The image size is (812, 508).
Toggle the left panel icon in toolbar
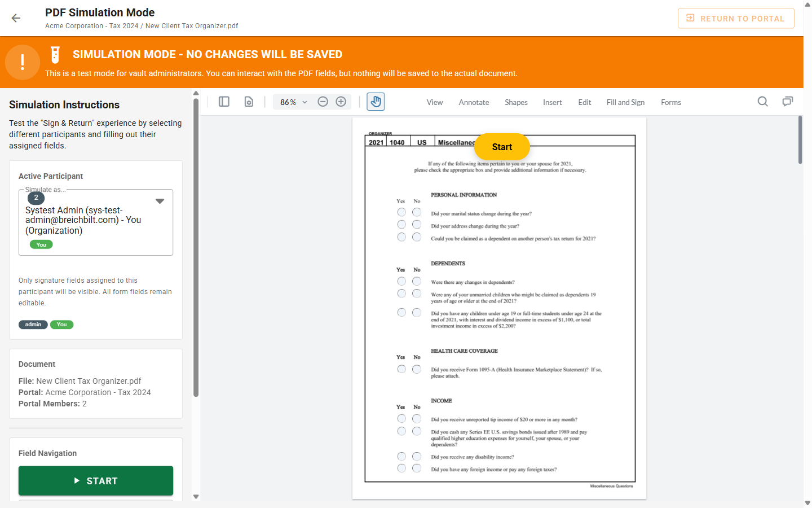tap(224, 102)
